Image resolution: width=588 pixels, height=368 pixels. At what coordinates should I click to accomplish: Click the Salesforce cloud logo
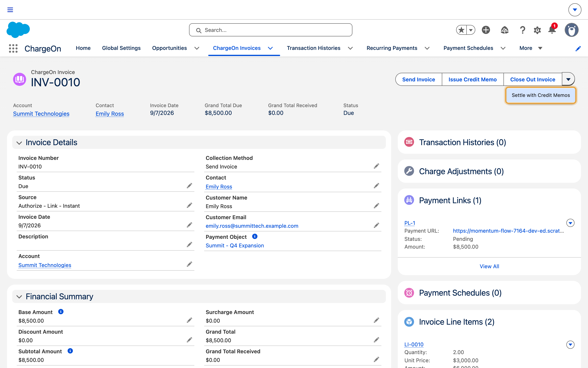[x=18, y=30]
